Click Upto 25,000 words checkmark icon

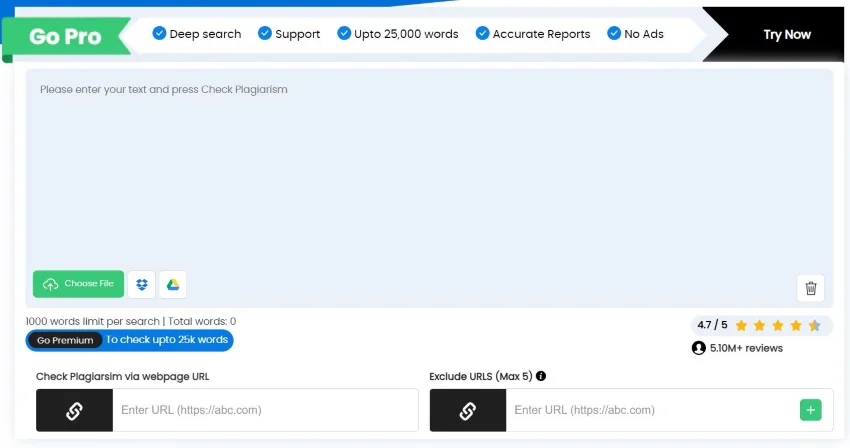coord(344,33)
